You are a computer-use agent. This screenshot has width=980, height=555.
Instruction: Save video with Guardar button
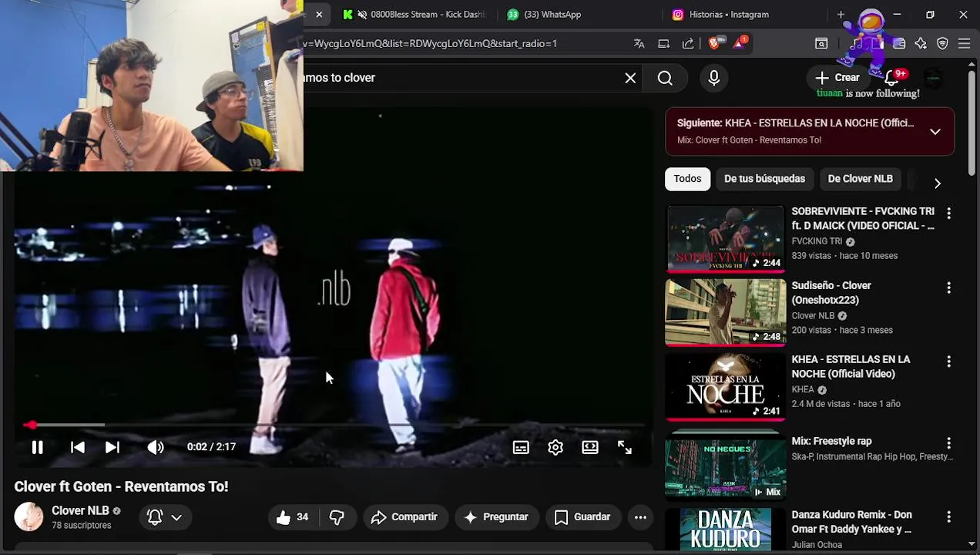[x=582, y=517]
